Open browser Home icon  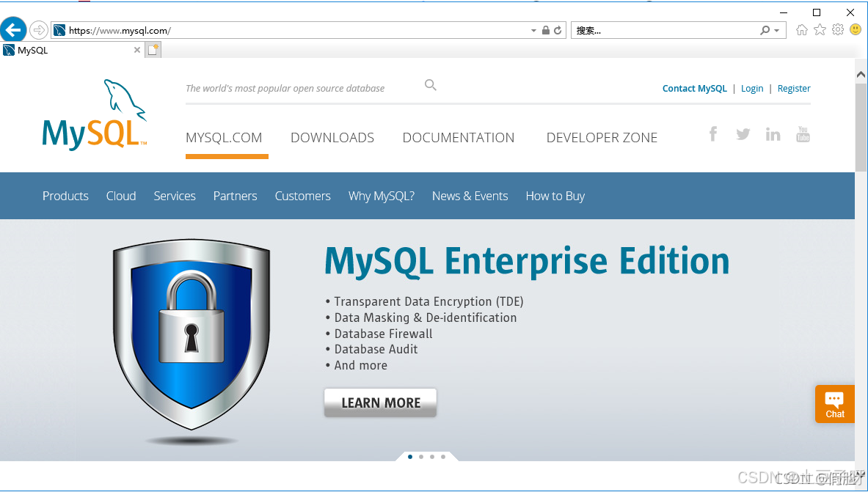click(x=801, y=30)
